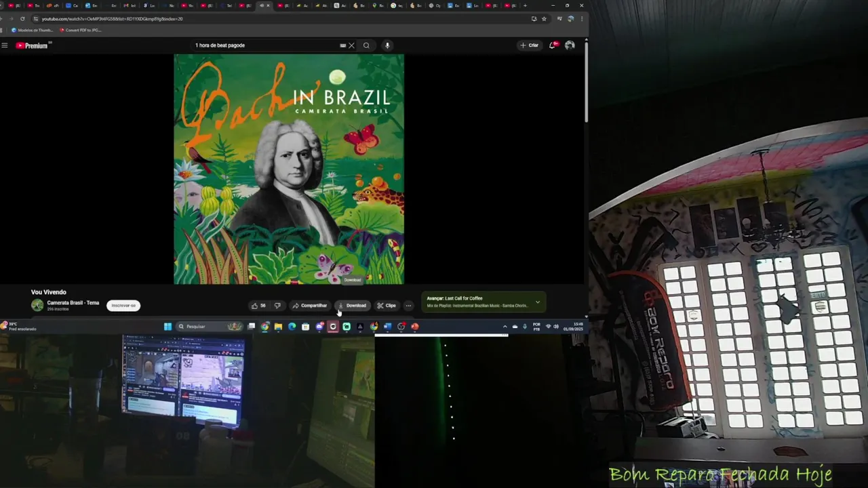Open the YouTube hamburger guide menu
The image size is (868, 488).
[x=5, y=45]
